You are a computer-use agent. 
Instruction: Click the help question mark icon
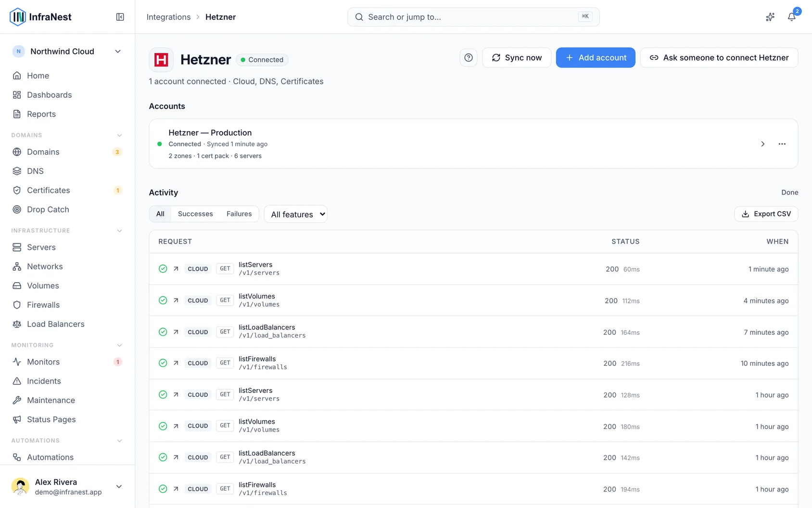469,58
